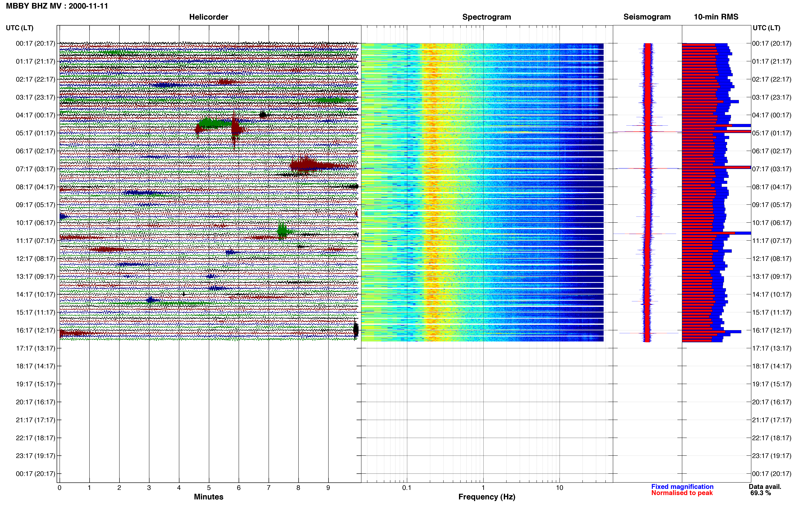Click the 'Normalised to peak' legend text
812x508 pixels.
[682, 493]
